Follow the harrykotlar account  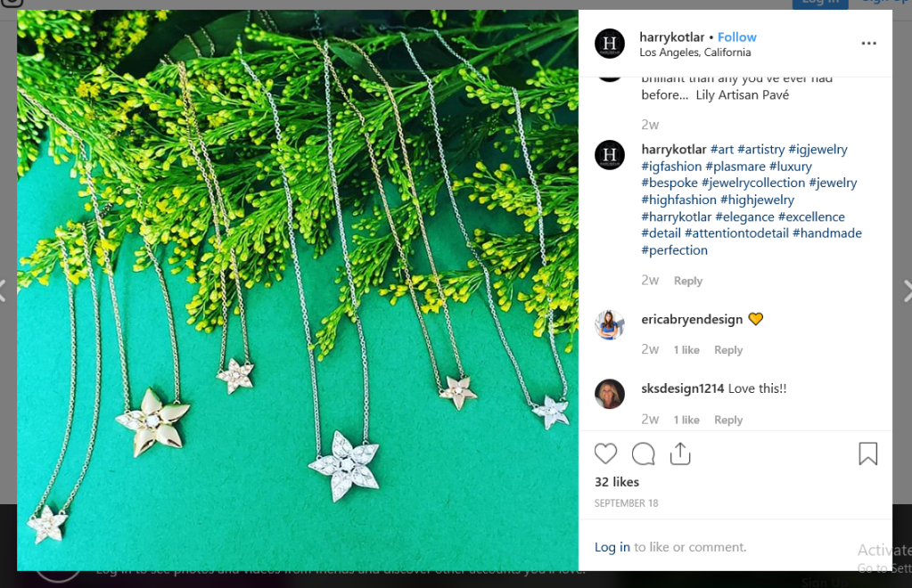click(x=737, y=37)
